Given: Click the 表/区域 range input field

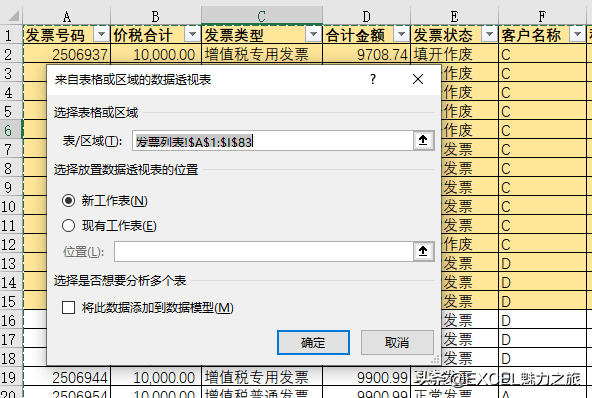Looking at the screenshot, I should [x=273, y=141].
